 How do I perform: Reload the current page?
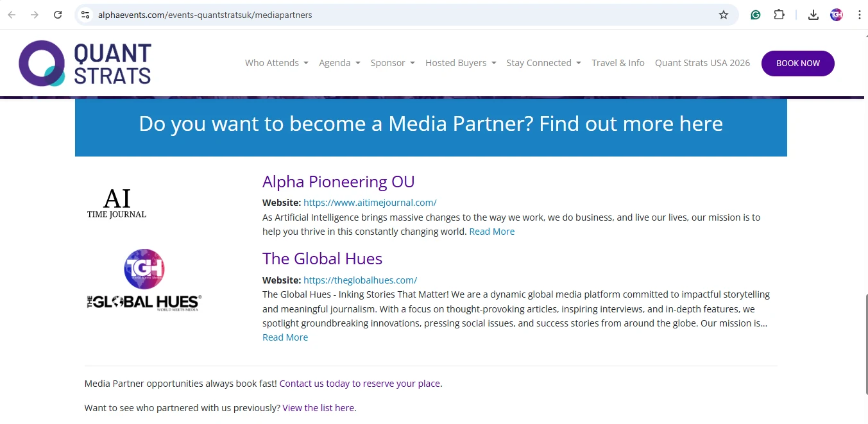tap(58, 14)
